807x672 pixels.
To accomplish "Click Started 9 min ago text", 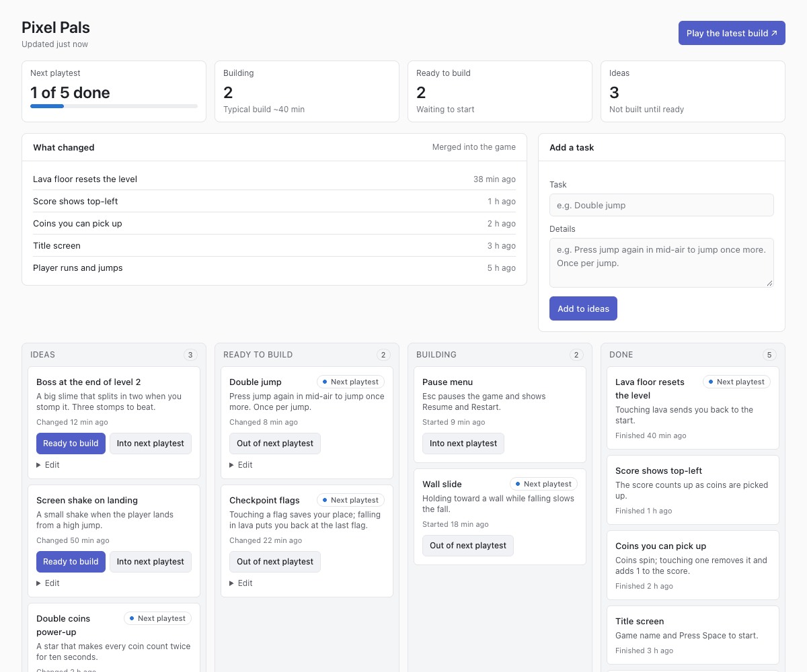I will click(x=453, y=422).
